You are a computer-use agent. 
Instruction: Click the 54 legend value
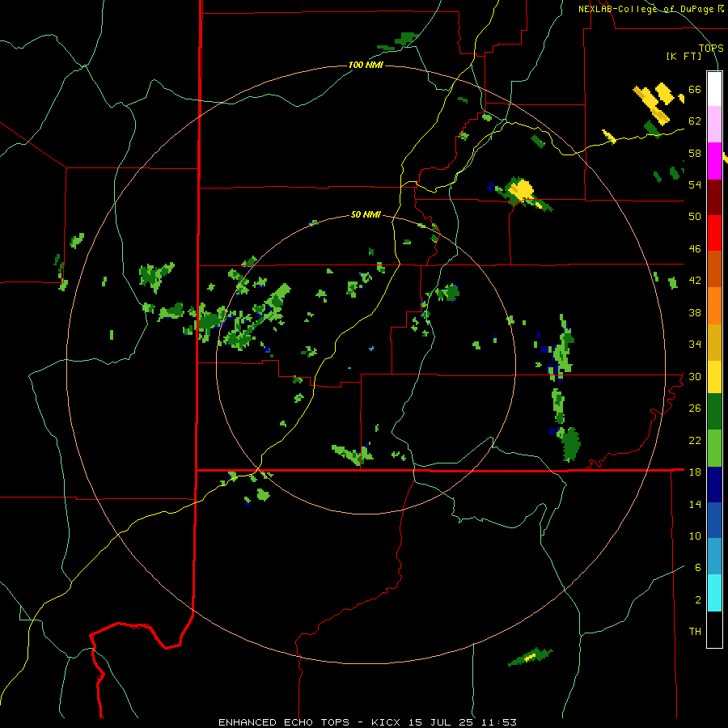695,184
